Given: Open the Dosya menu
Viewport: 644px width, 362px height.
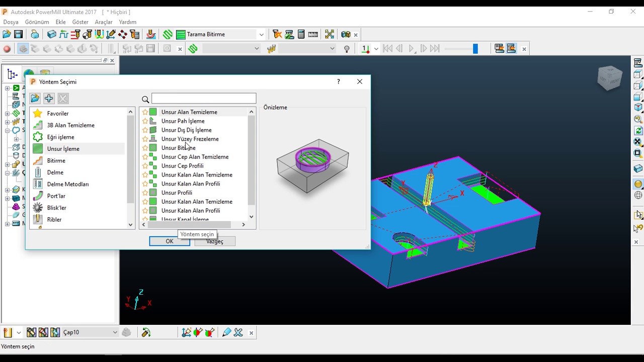Looking at the screenshot, I should click(x=11, y=22).
